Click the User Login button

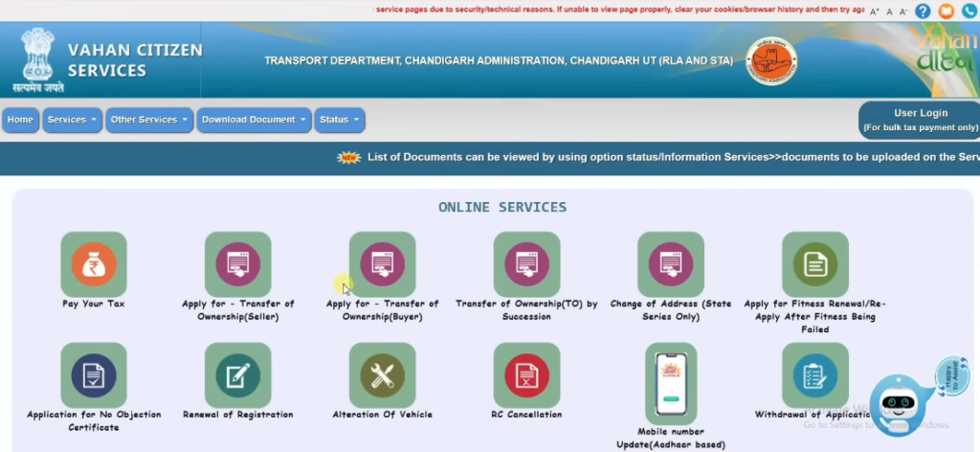point(919,120)
